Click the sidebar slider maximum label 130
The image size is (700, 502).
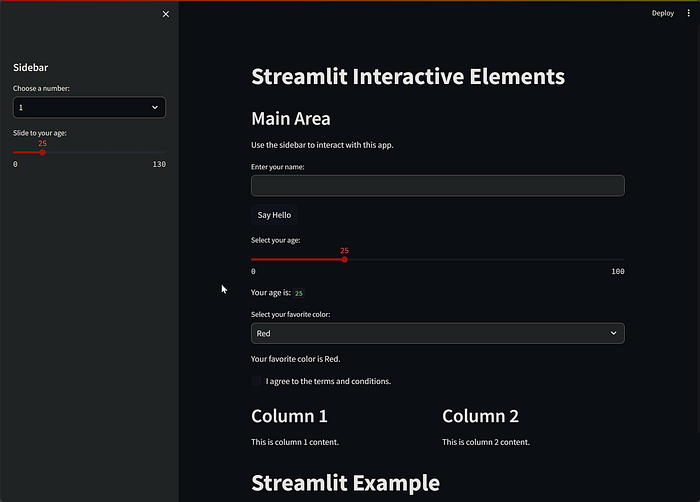pyautogui.click(x=159, y=164)
